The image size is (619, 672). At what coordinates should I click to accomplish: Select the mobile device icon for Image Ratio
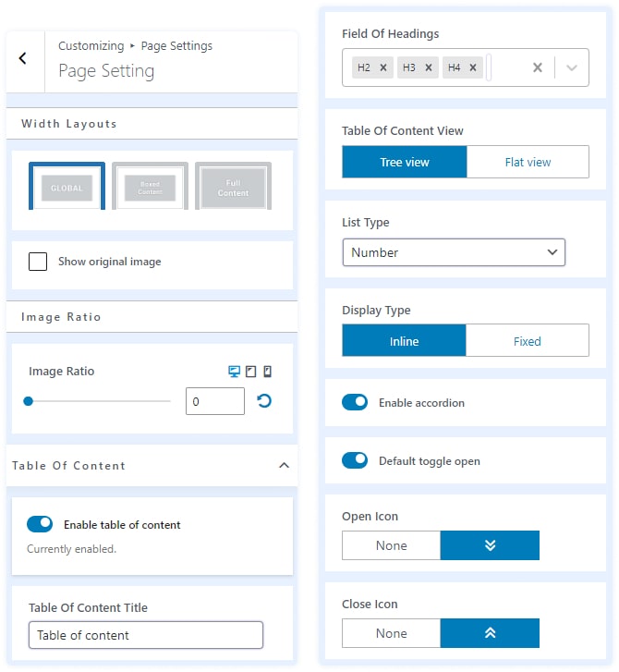267,372
